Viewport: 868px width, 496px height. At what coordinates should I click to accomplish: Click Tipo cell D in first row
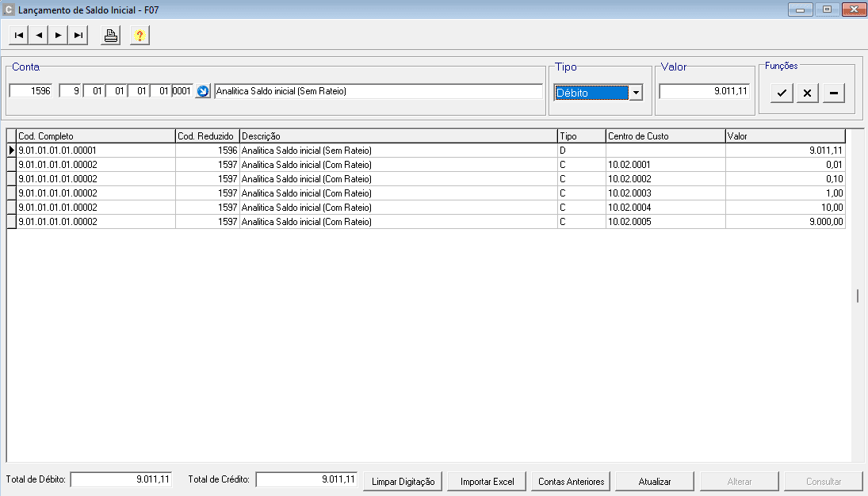pyautogui.click(x=582, y=151)
